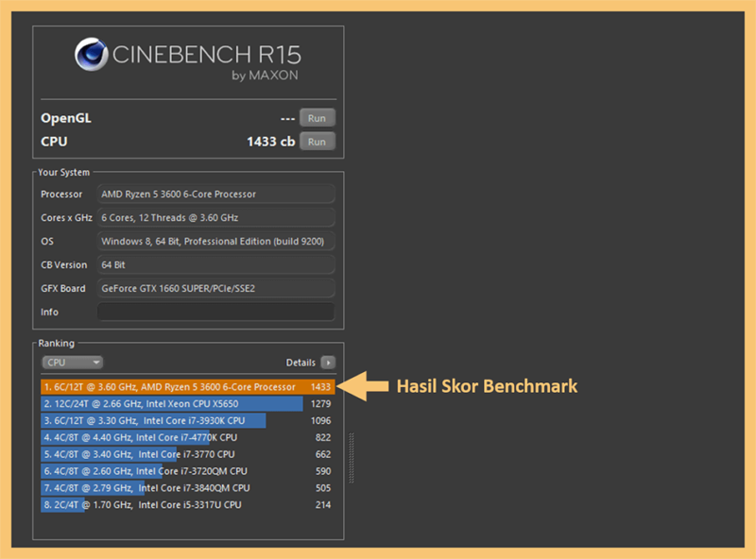Click the Cinebench R15 logo
Viewport: 756px width, 559px height.
[x=188, y=59]
